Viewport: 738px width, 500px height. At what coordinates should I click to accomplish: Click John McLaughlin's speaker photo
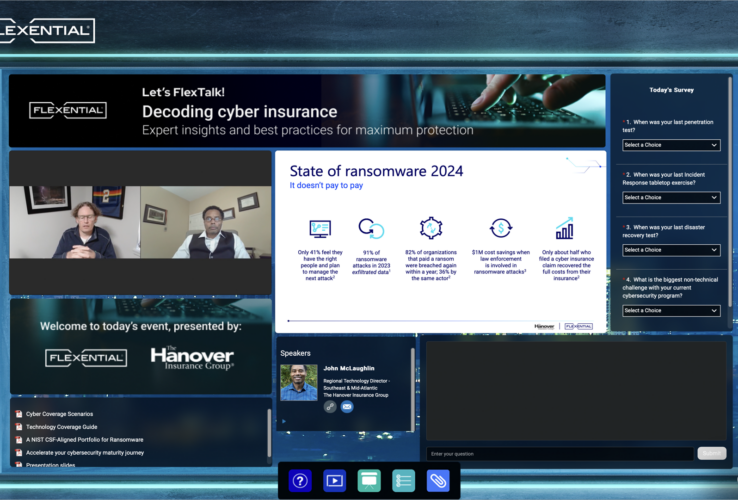tap(299, 383)
